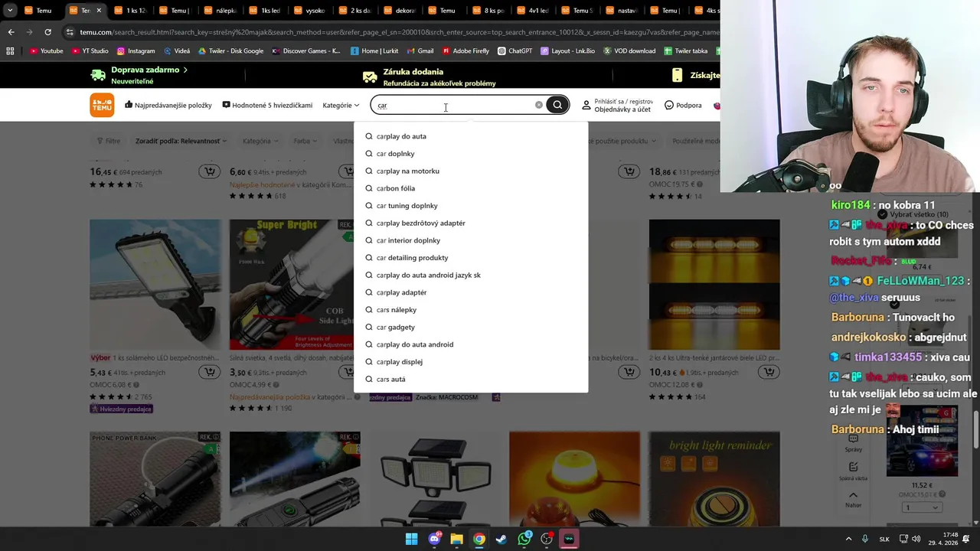This screenshot has width=980, height=551.
Task: Select suggestion 'carbon fólia'
Action: [471, 188]
